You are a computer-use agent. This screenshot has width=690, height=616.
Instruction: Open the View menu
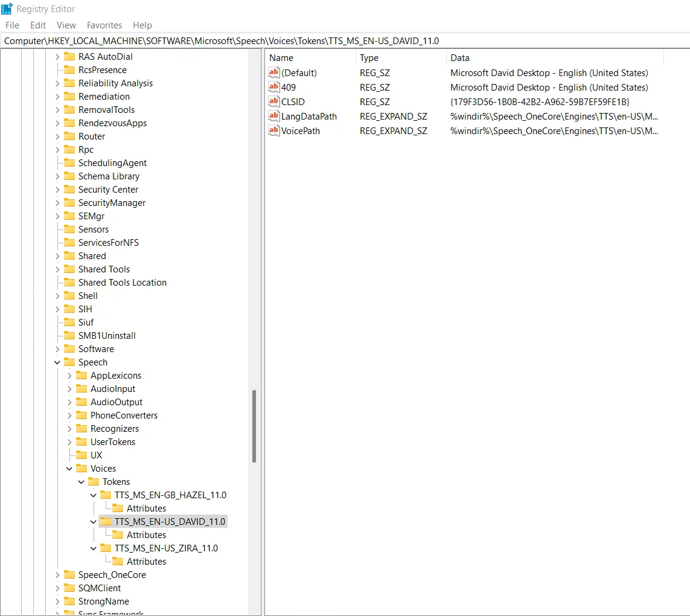tap(66, 25)
